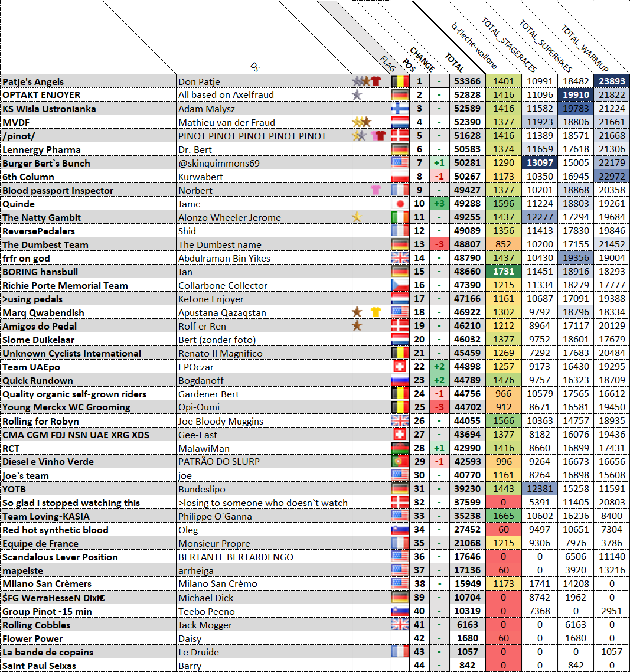Click position 44 in Saint Paul Seixas row
630x672 pixels.
[419, 666]
